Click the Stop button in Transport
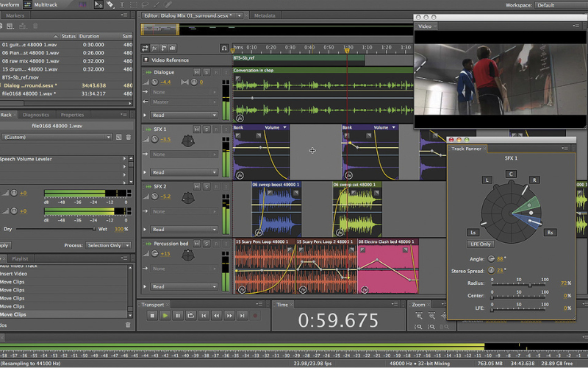Screen dimensions: 588x368 (152, 315)
